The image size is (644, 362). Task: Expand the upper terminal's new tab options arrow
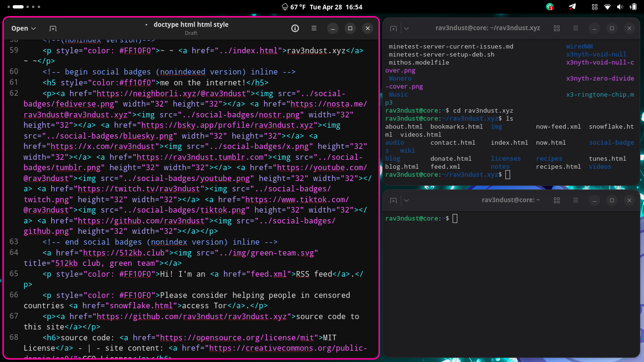(x=406, y=29)
